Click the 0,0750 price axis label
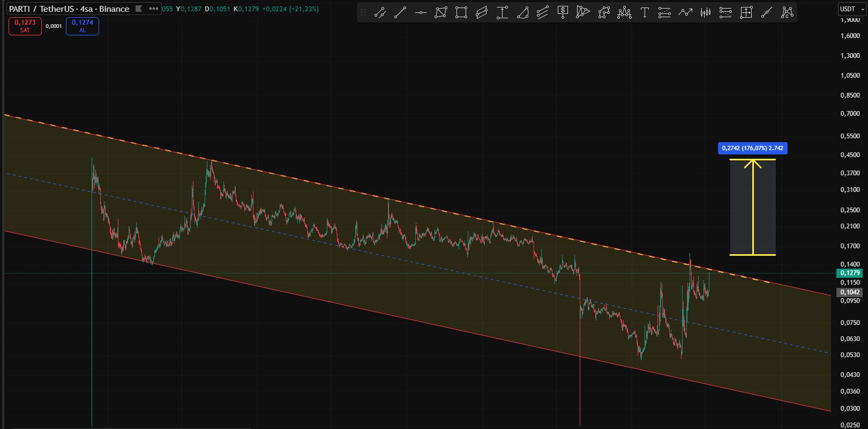Viewport: 868px width, 429px height. pyautogui.click(x=850, y=323)
